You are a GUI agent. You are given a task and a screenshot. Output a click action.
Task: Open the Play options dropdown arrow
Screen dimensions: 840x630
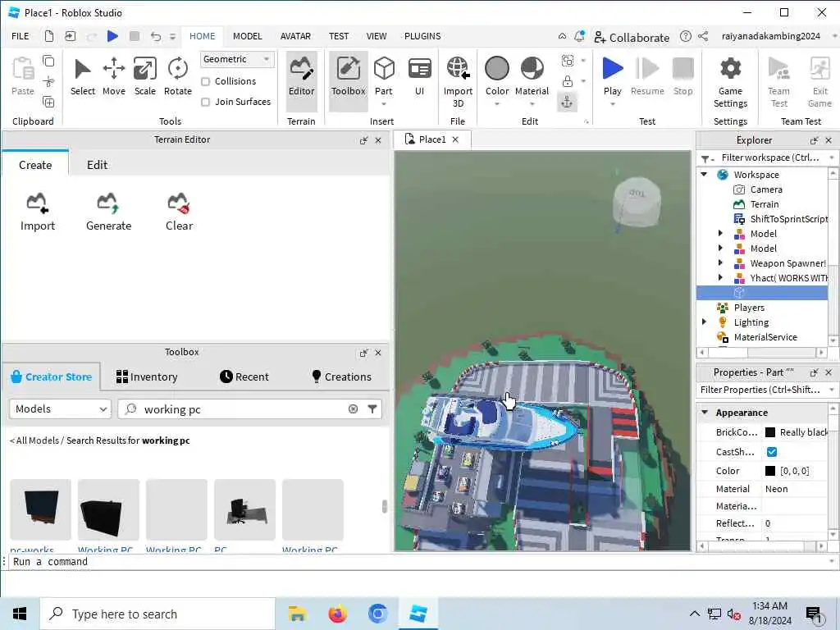click(x=612, y=104)
